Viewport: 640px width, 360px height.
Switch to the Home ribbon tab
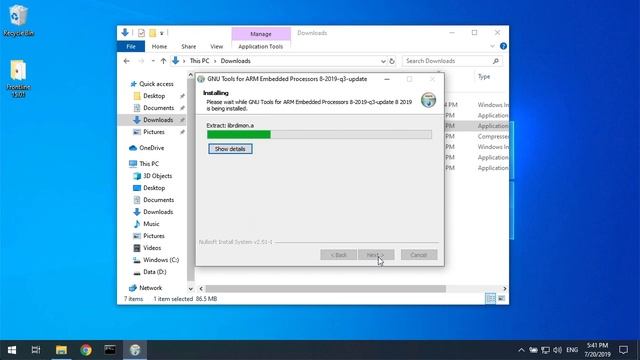[159, 47]
